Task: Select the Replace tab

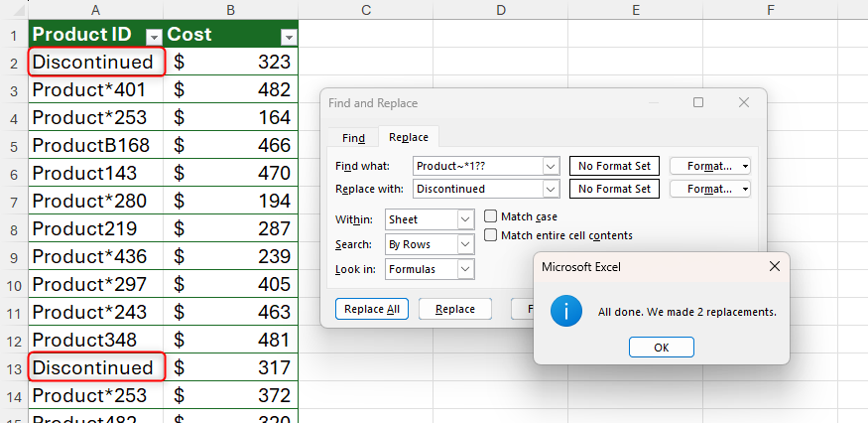Action: 409,137
